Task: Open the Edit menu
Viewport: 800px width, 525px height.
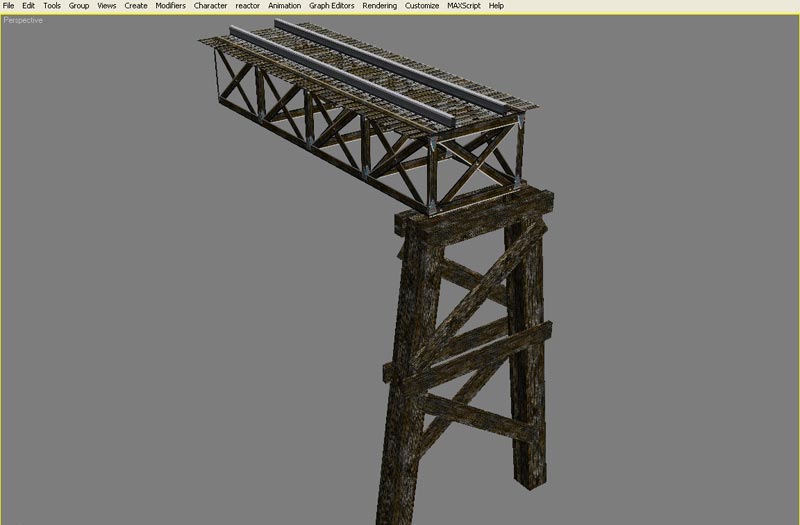Action: [28, 6]
